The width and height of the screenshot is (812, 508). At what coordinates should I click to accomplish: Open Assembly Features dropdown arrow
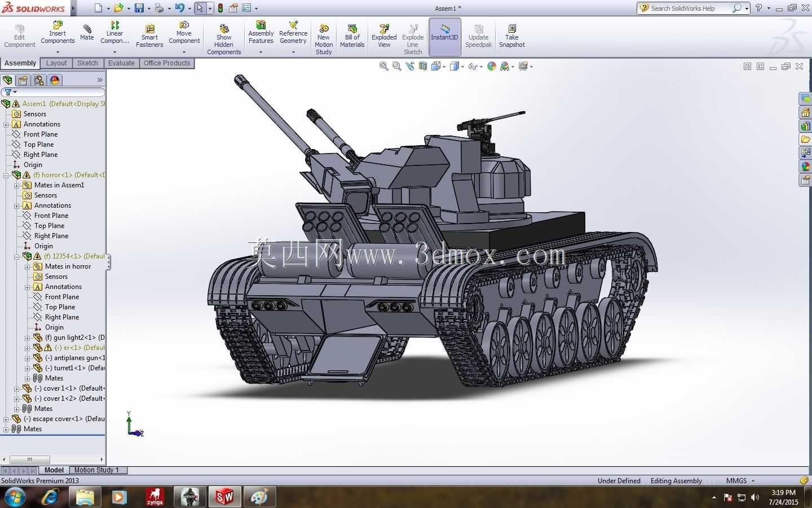(x=261, y=52)
